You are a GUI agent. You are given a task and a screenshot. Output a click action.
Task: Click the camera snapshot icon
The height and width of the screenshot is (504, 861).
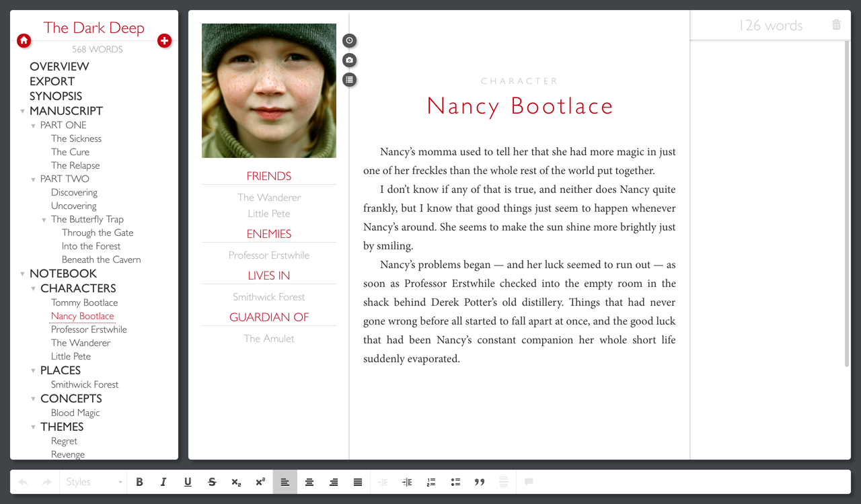349,60
